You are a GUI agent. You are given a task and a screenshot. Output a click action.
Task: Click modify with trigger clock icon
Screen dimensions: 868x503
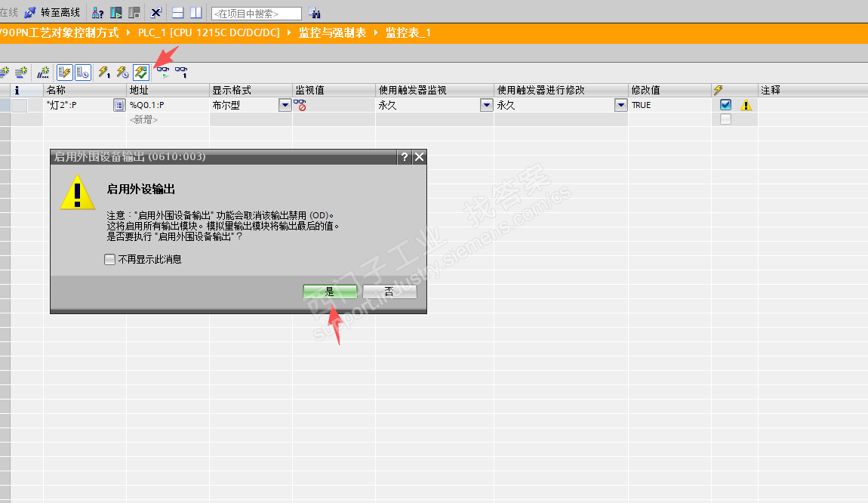pos(122,72)
